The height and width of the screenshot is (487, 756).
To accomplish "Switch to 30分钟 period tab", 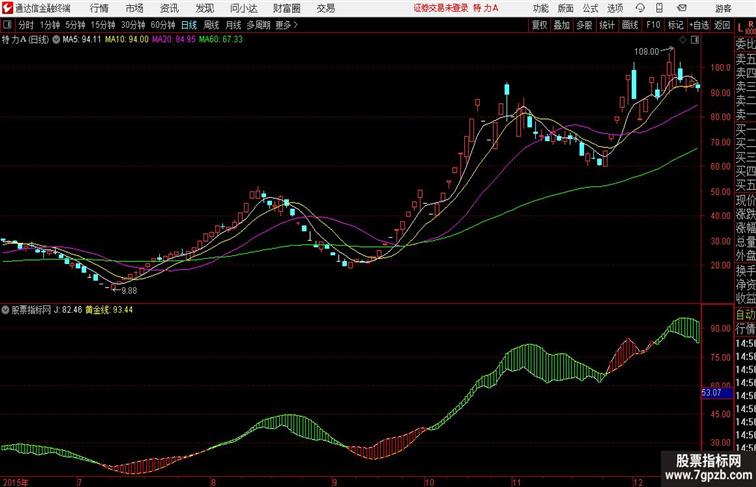I will pos(133,25).
